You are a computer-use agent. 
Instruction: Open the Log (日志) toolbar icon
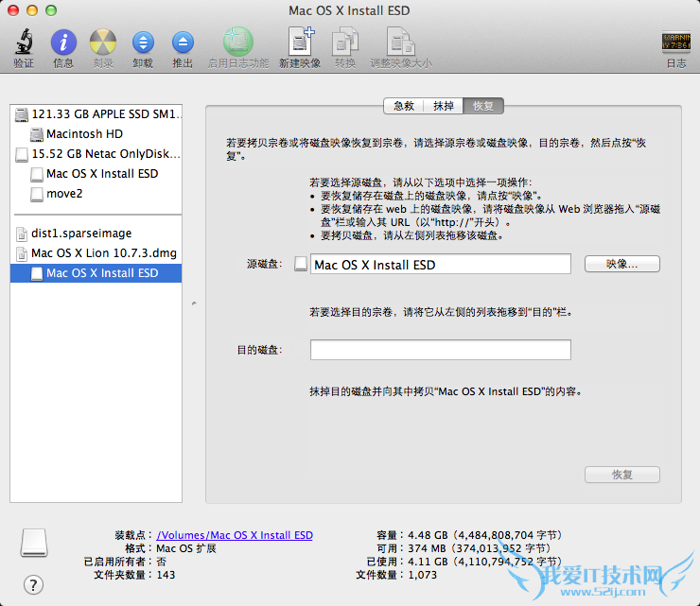(x=676, y=42)
